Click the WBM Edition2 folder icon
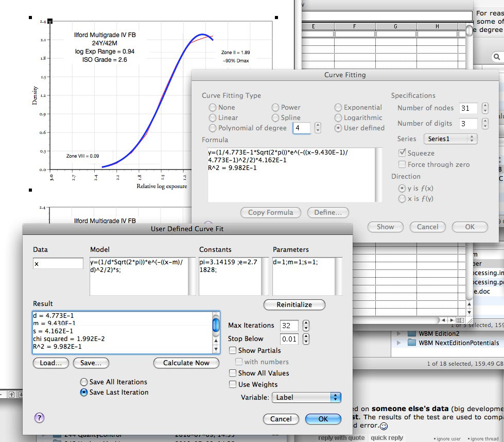Screen dimensions: 504x442 (412, 333)
